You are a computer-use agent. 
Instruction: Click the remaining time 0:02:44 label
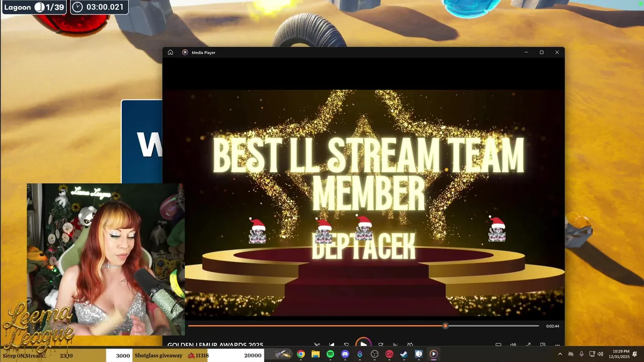click(552, 326)
